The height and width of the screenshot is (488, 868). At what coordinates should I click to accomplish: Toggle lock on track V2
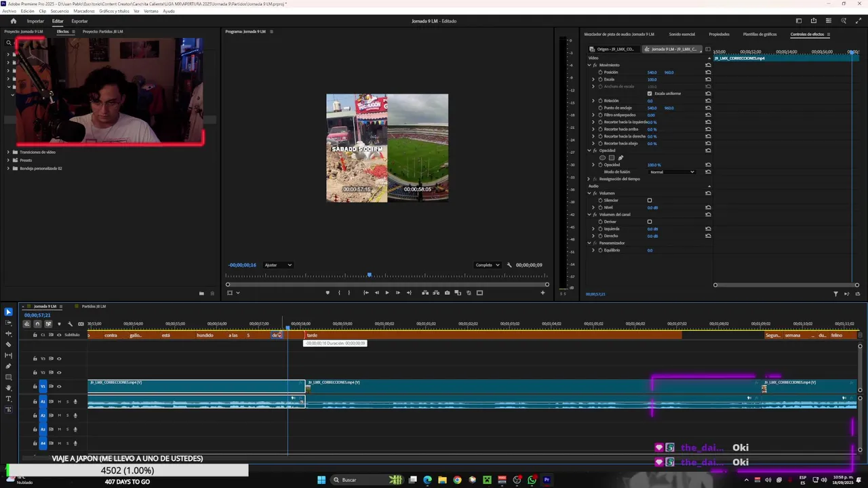point(35,373)
